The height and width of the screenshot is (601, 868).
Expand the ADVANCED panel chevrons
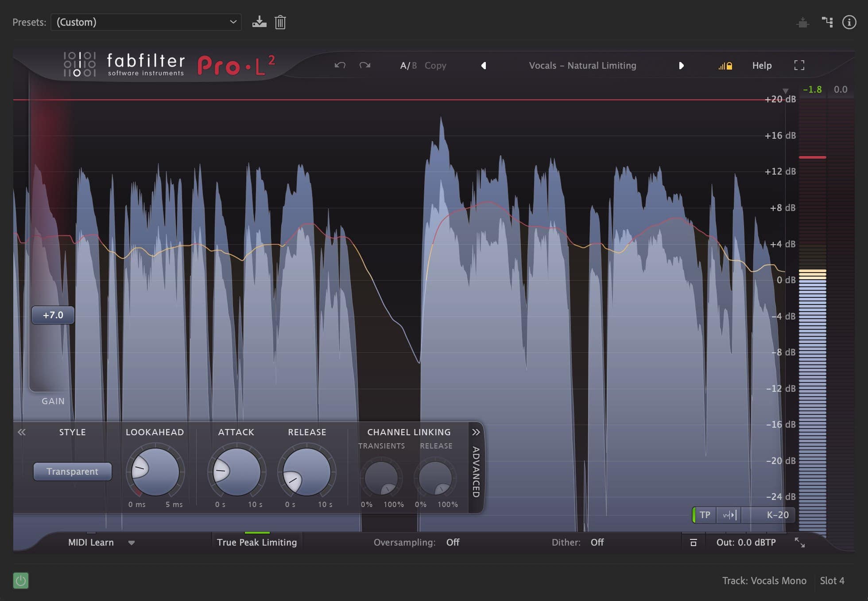[x=476, y=432]
